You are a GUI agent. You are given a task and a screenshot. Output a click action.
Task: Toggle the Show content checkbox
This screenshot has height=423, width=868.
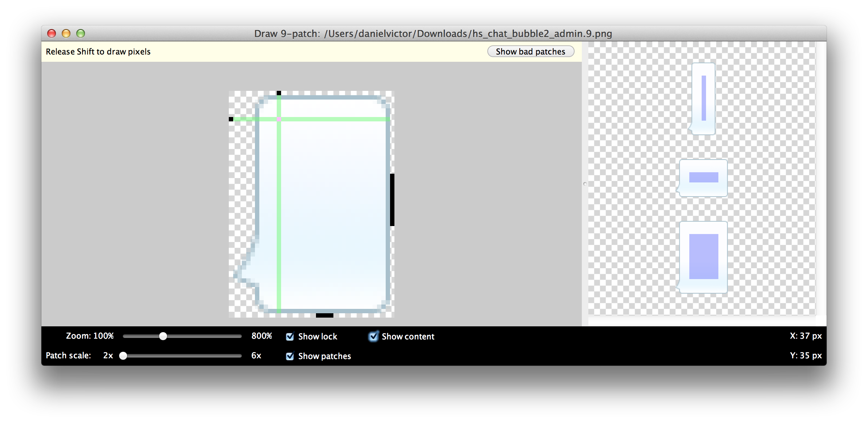coord(374,337)
